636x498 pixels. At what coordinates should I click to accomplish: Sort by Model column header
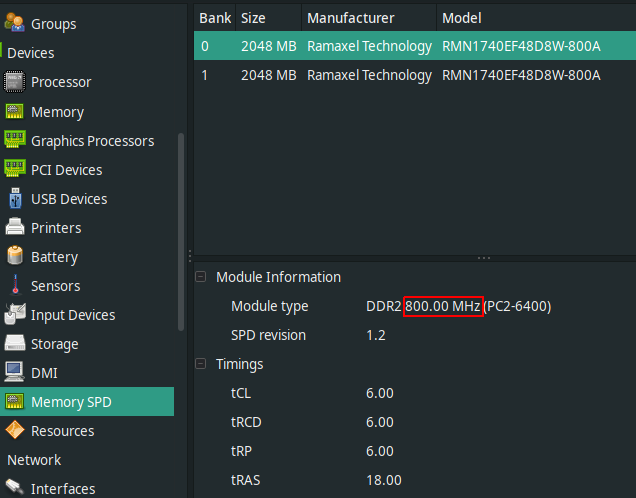click(536, 18)
